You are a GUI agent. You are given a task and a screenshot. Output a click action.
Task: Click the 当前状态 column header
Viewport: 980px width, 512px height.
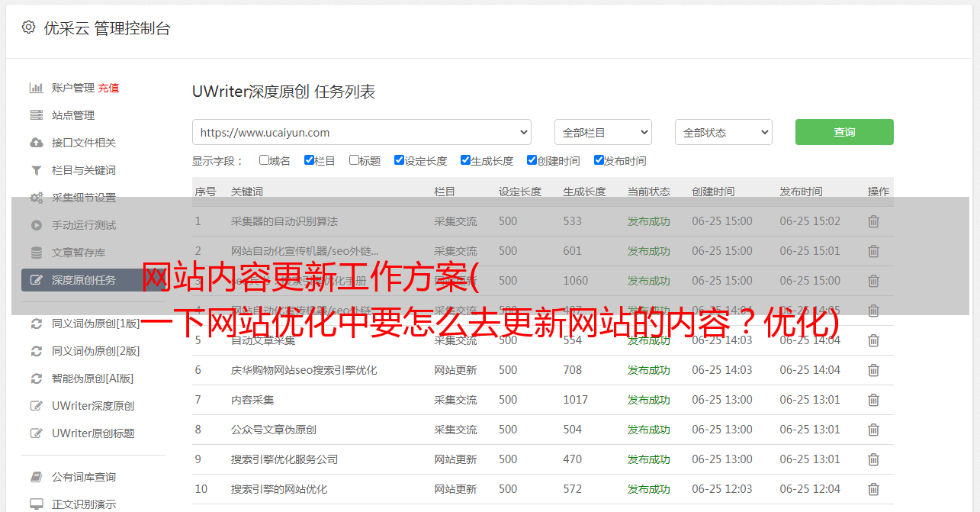pyautogui.click(x=649, y=192)
